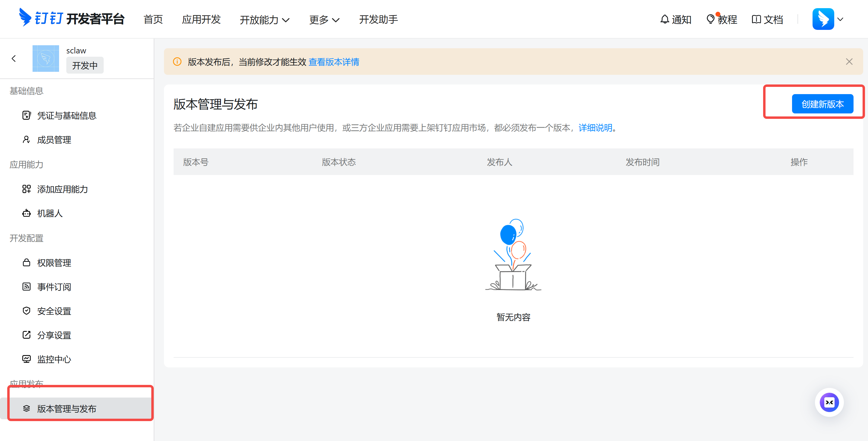Open the 应用开发 nav item
This screenshot has width=868, height=441.
point(201,19)
